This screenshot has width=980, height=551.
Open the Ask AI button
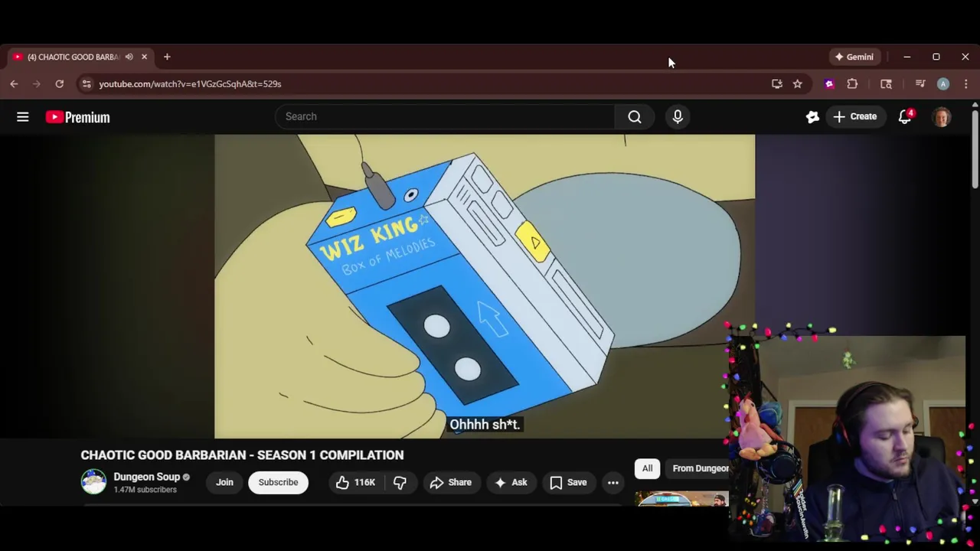(x=511, y=482)
